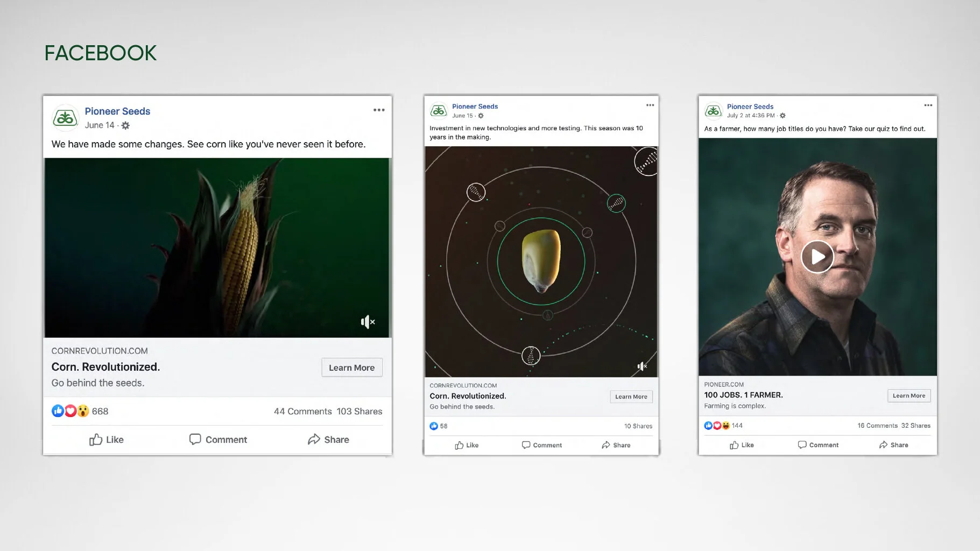Viewport: 980px width, 551px height.
Task: Click the June 14 timestamp
Action: tap(100, 125)
